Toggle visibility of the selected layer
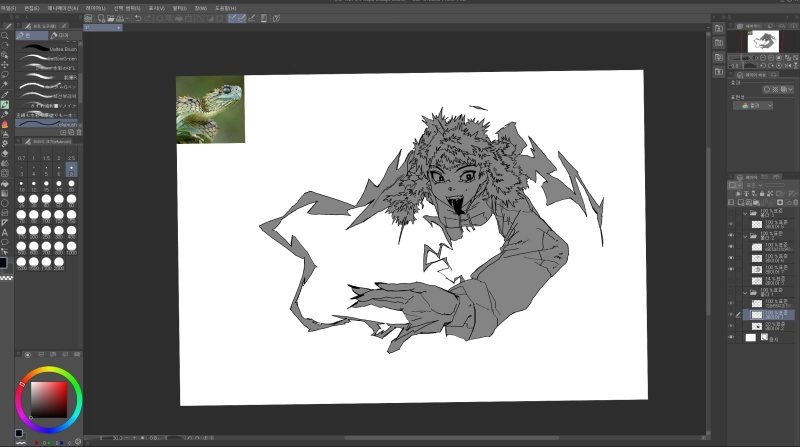 coord(731,314)
